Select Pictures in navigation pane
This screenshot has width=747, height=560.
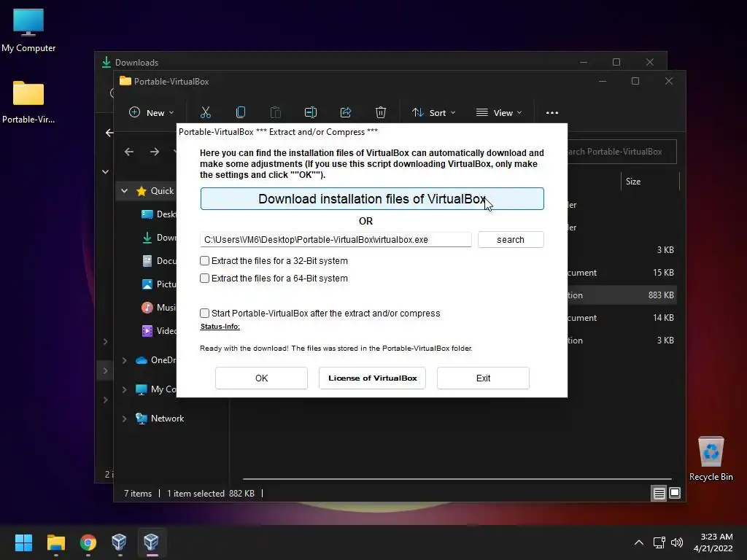160,284
